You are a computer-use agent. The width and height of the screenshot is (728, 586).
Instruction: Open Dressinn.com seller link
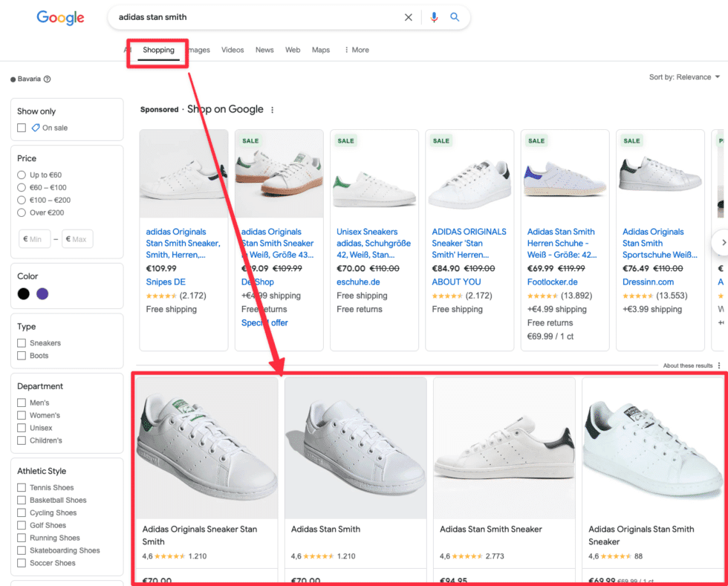point(648,281)
